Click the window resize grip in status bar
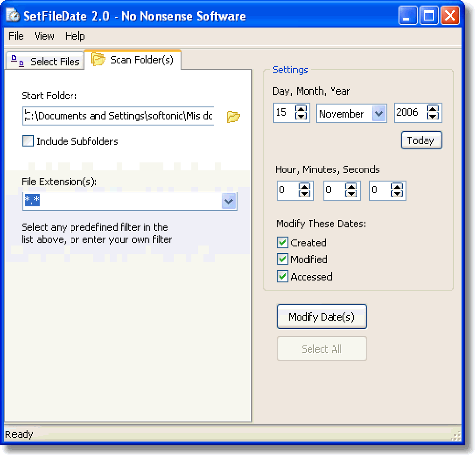Viewport: 476px width, 456px height. [x=455, y=435]
